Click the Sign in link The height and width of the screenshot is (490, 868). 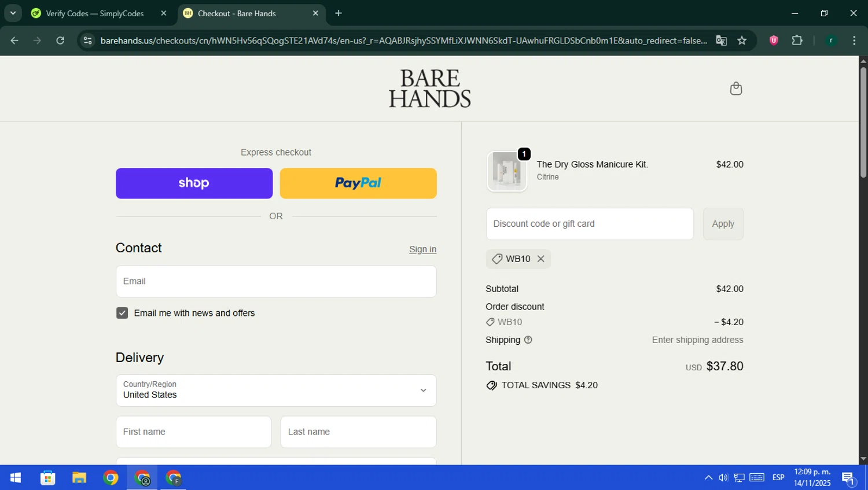(x=422, y=249)
